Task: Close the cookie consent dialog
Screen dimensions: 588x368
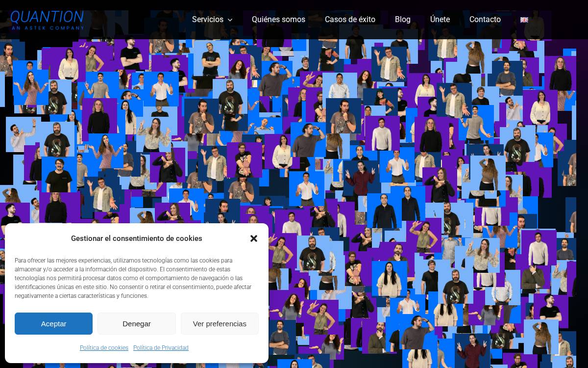Action: point(254,238)
